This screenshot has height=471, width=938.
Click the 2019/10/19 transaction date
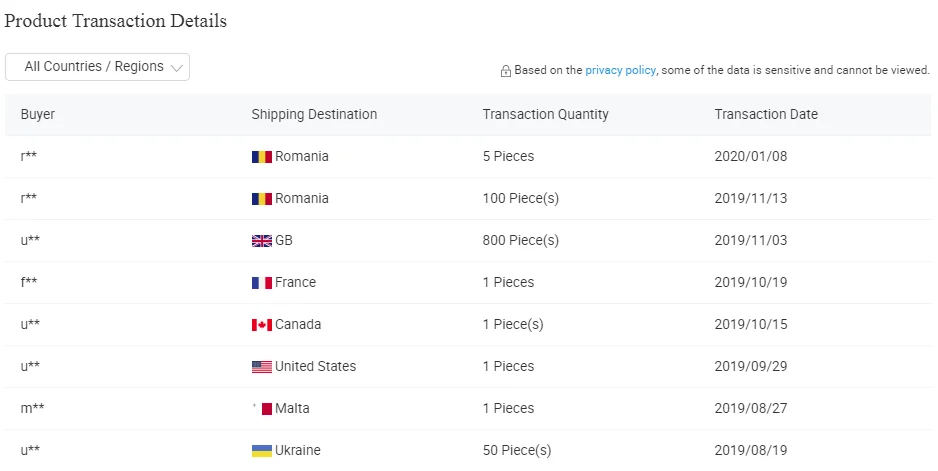[750, 283]
